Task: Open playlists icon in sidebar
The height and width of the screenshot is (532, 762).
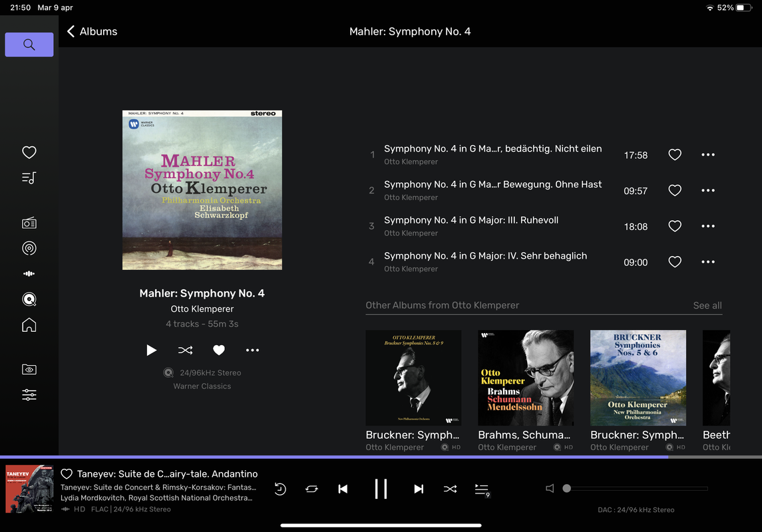Action: [x=29, y=178]
